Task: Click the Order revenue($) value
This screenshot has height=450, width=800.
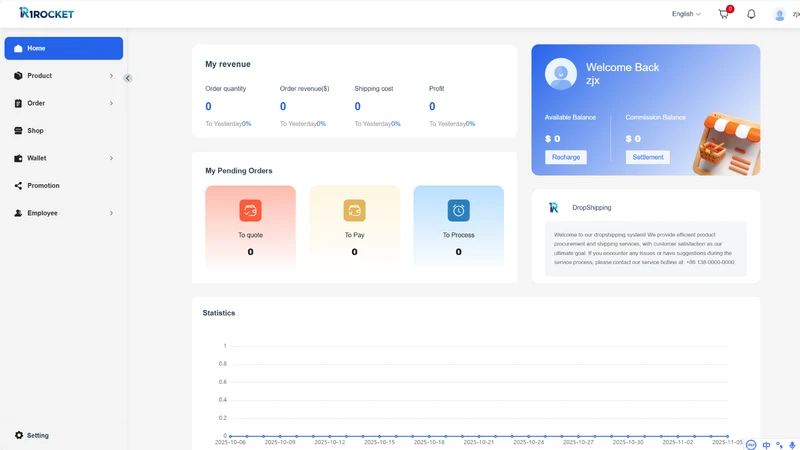Action: click(283, 107)
